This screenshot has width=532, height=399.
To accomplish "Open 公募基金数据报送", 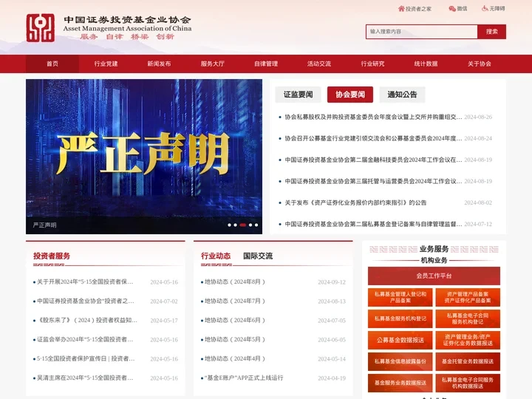I will [x=400, y=340].
